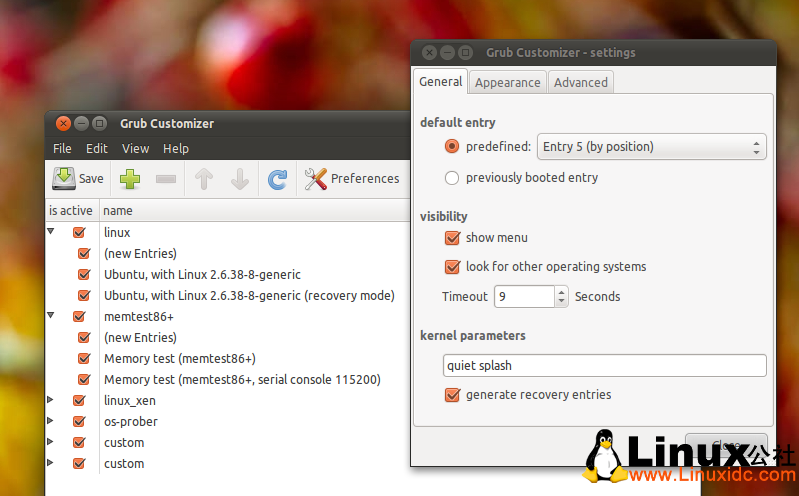799x496 pixels.
Task: Open the Entry 5 (by position) dropdown
Action: pyautogui.click(x=652, y=147)
